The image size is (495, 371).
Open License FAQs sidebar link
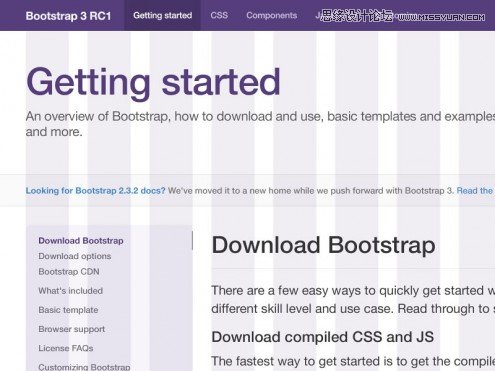coord(66,348)
